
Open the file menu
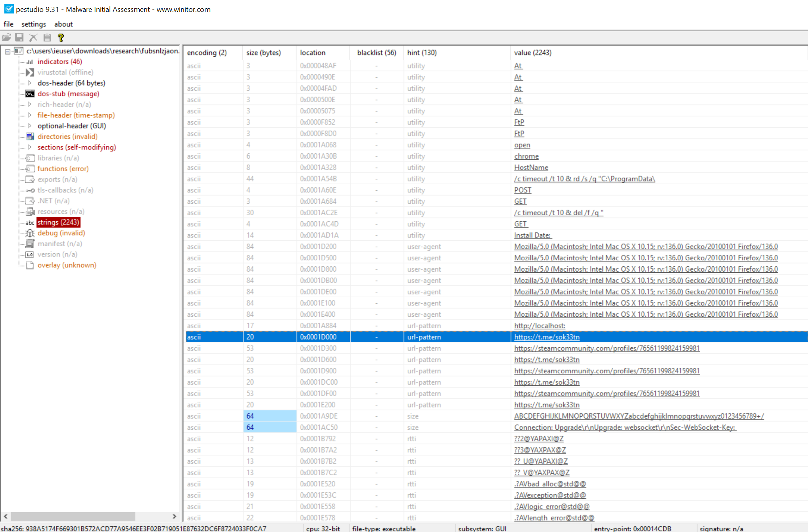point(9,24)
